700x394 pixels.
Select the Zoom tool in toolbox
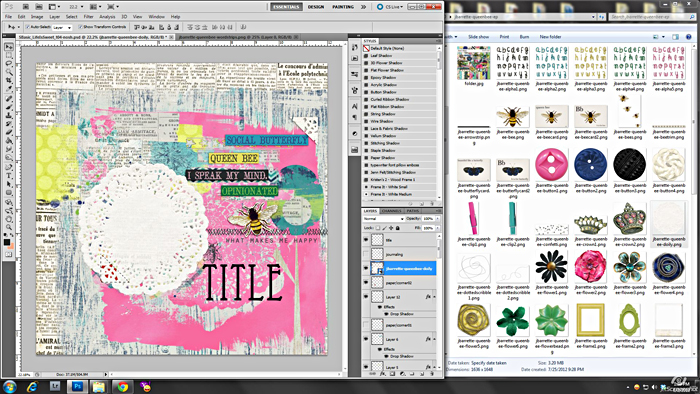click(x=8, y=227)
